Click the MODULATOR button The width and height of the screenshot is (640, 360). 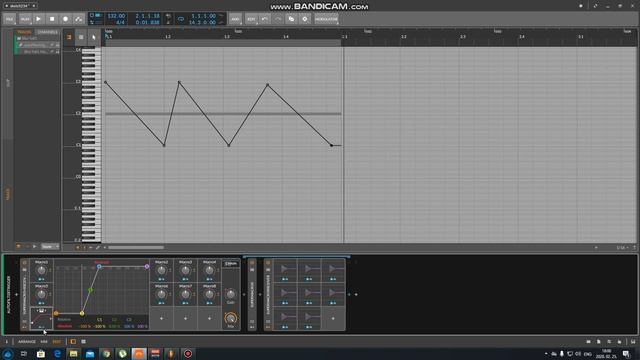(x=326, y=19)
